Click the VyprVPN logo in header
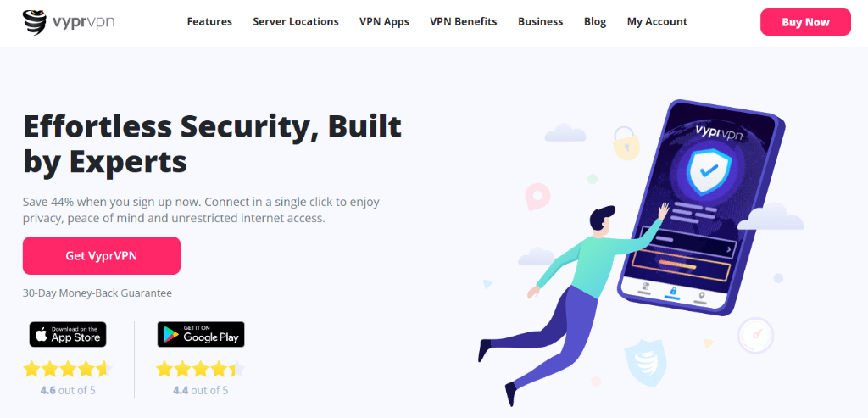Image resolution: width=868 pixels, height=418 pixels. pyautogui.click(x=69, y=22)
